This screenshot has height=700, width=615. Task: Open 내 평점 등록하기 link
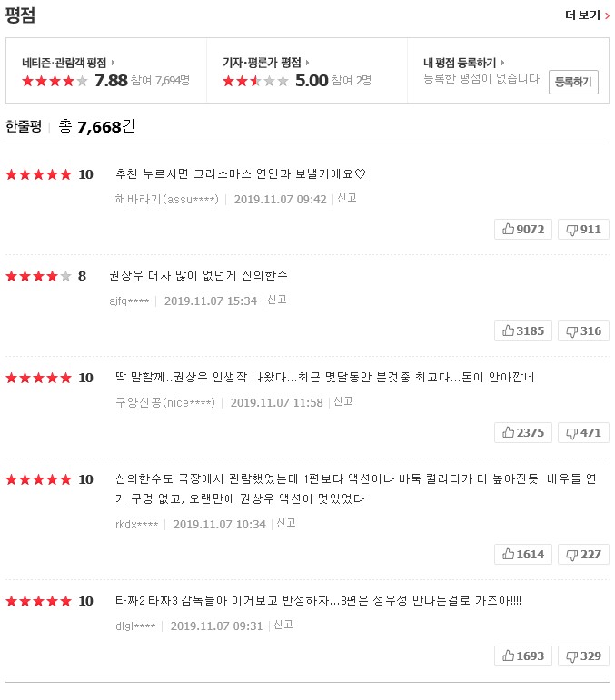tap(464, 63)
